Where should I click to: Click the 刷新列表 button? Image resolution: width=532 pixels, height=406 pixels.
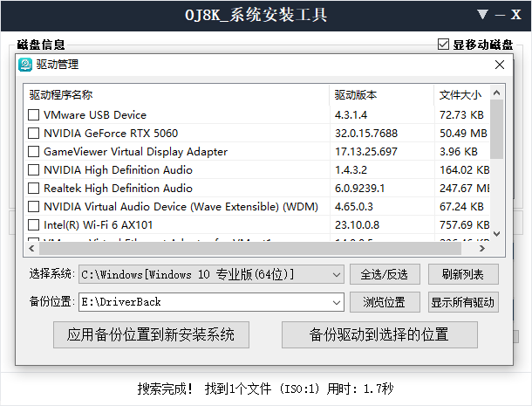[463, 274]
